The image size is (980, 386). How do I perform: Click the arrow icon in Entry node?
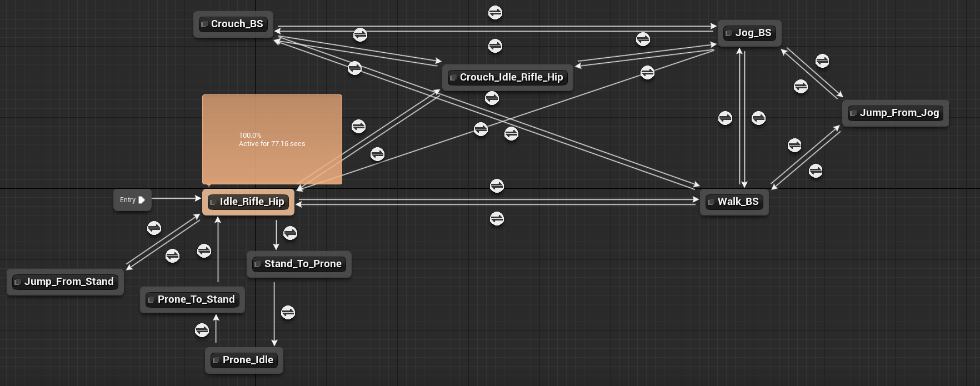pyautogui.click(x=142, y=200)
